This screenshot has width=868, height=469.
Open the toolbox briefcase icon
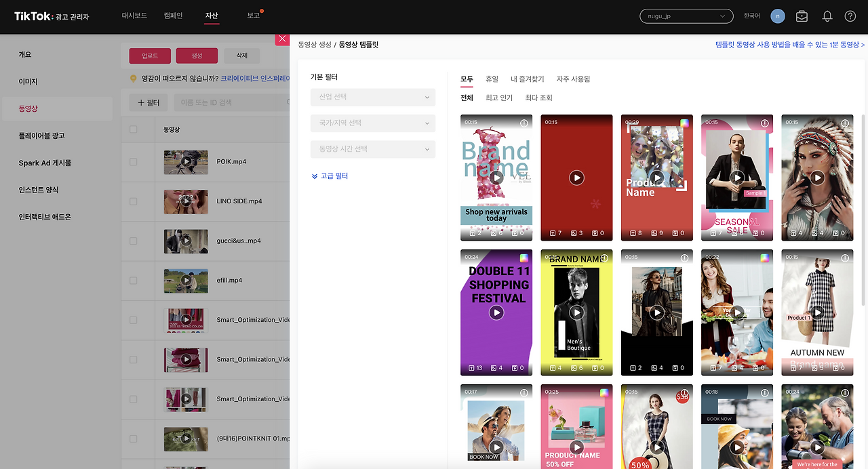(802, 16)
